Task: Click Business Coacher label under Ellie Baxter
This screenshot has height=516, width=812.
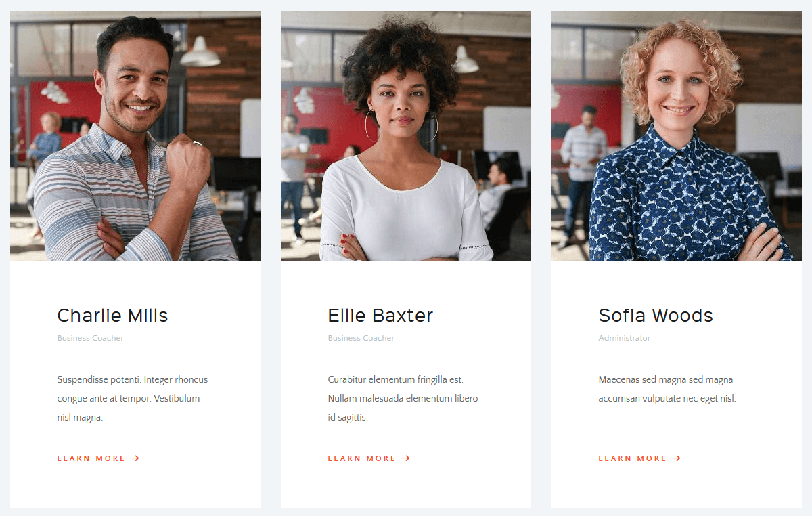Action: [x=361, y=338]
